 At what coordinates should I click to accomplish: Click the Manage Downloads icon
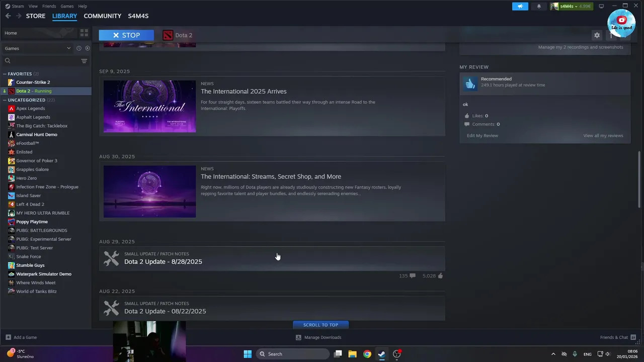point(298,337)
